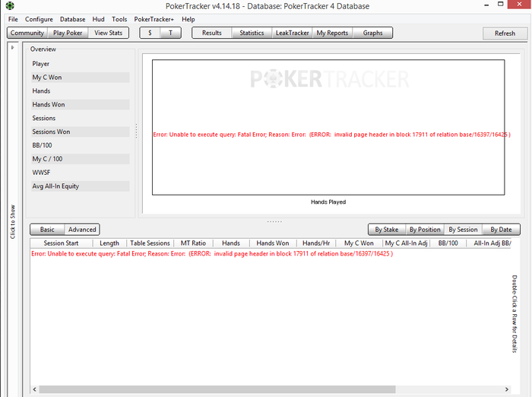Viewport: 532px width, 397px height.
Task: Click the horizontal scrollbar right arrow
Action: click(x=507, y=389)
